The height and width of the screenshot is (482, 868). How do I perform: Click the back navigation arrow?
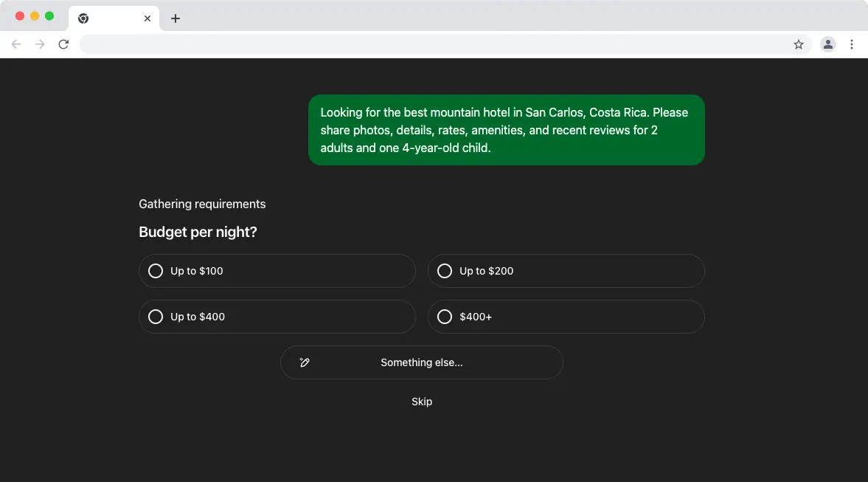point(16,44)
